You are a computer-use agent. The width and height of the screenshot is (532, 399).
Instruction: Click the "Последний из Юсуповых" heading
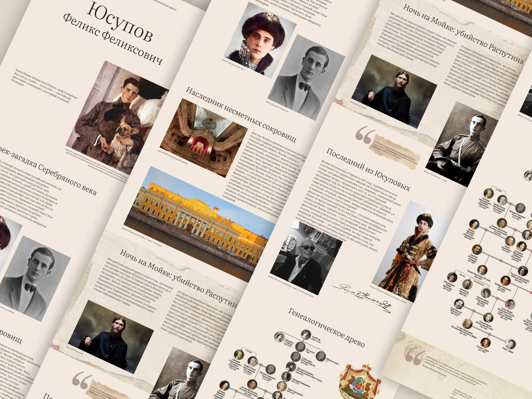(x=368, y=169)
